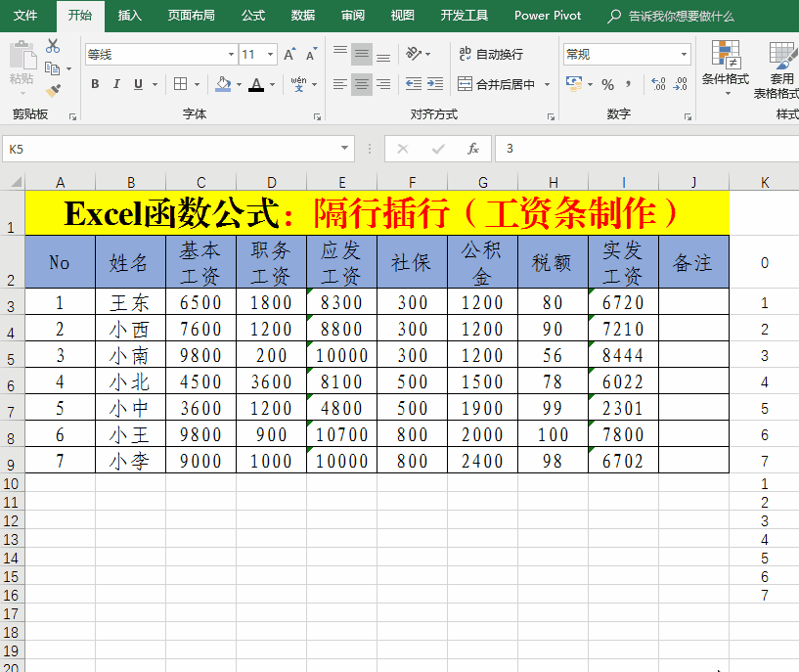Toggle Bold formatting
Screen dimensions: 799x672
pyautogui.click(x=95, y=85)
